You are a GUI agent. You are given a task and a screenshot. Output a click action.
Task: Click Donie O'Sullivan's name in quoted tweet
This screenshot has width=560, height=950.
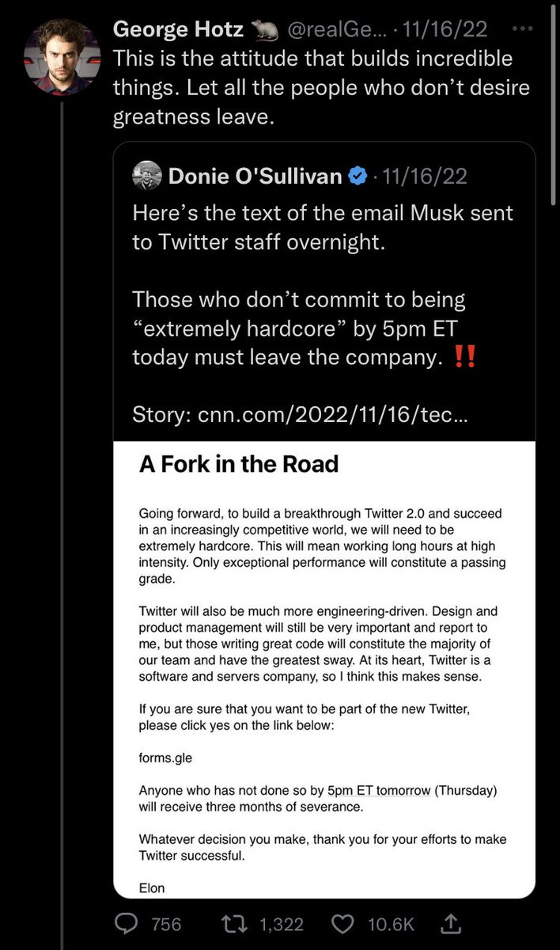click(x=255, y=176)
